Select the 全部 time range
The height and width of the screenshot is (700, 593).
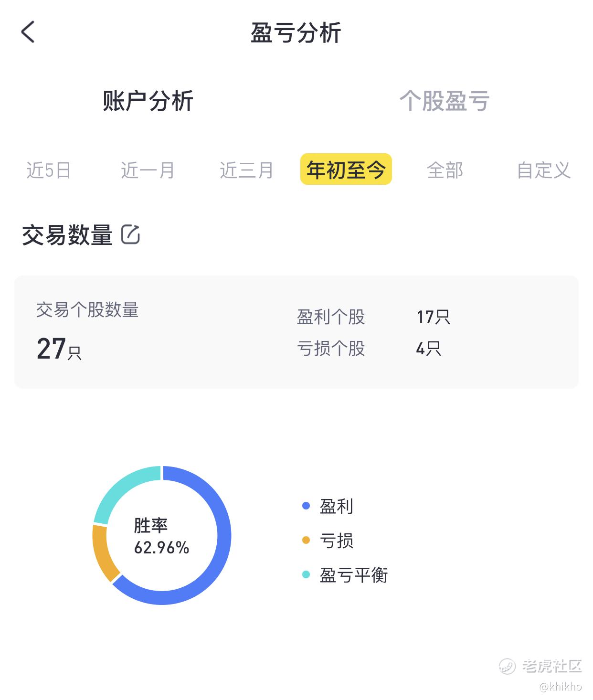[x=445, y=170]
